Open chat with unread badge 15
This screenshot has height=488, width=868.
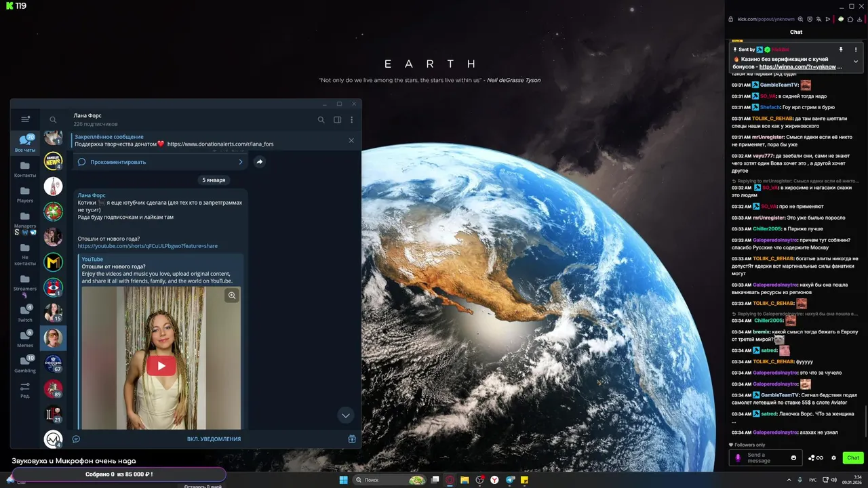click(53, 312)
